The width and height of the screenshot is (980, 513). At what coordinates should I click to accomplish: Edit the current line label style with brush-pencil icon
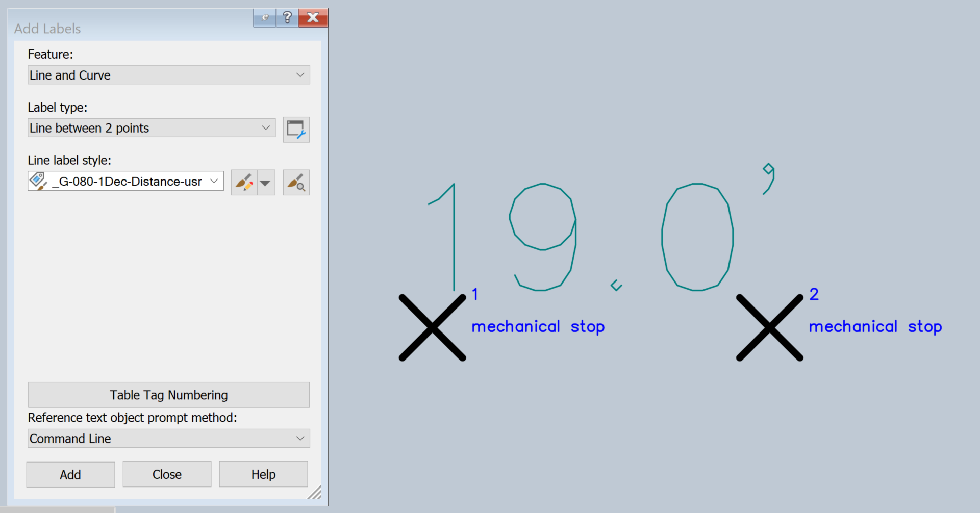click(x=244, y=182)
